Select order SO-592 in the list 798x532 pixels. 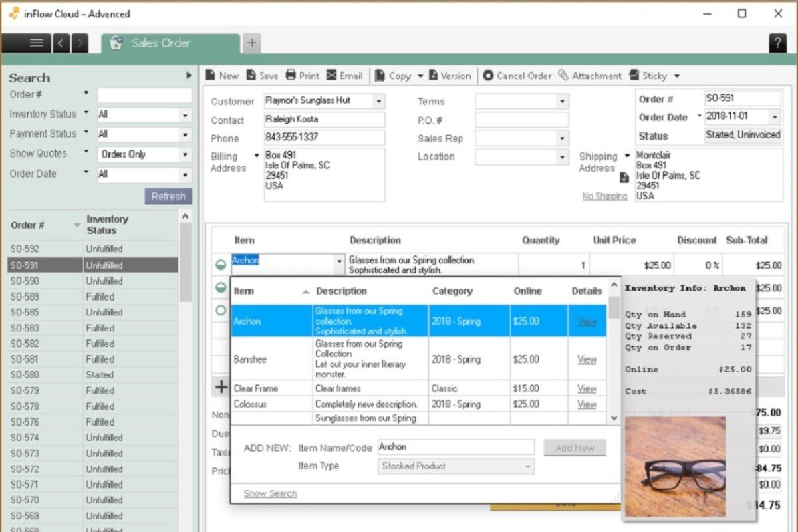[93, 249]
